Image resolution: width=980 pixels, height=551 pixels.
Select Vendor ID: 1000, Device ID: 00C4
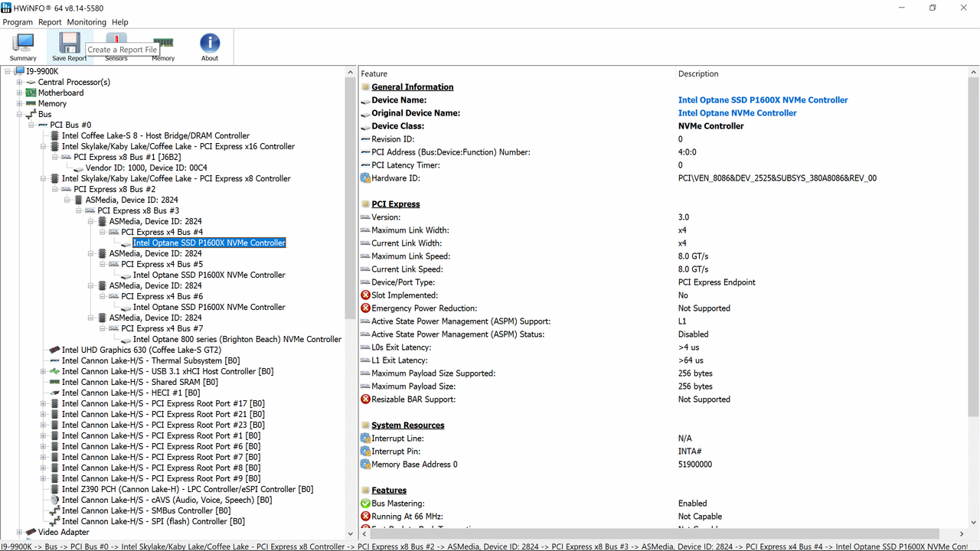[x=146, y=168]
